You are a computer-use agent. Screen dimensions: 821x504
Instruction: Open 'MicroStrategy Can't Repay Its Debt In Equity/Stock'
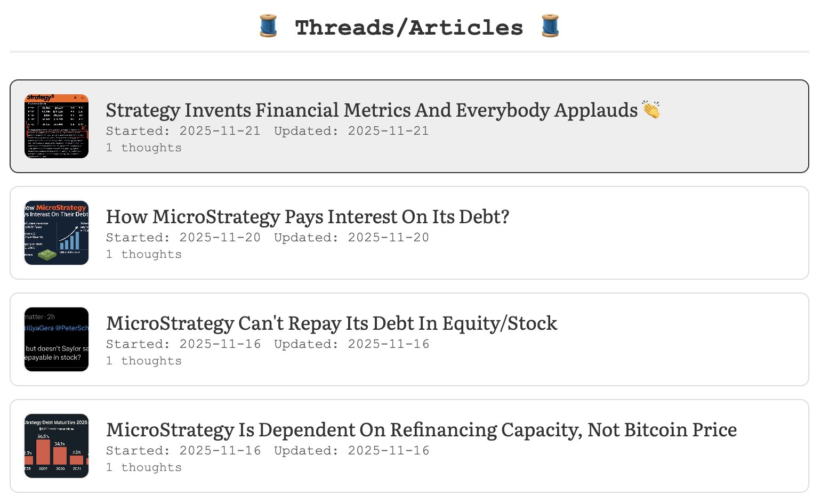tap(332, 323)
